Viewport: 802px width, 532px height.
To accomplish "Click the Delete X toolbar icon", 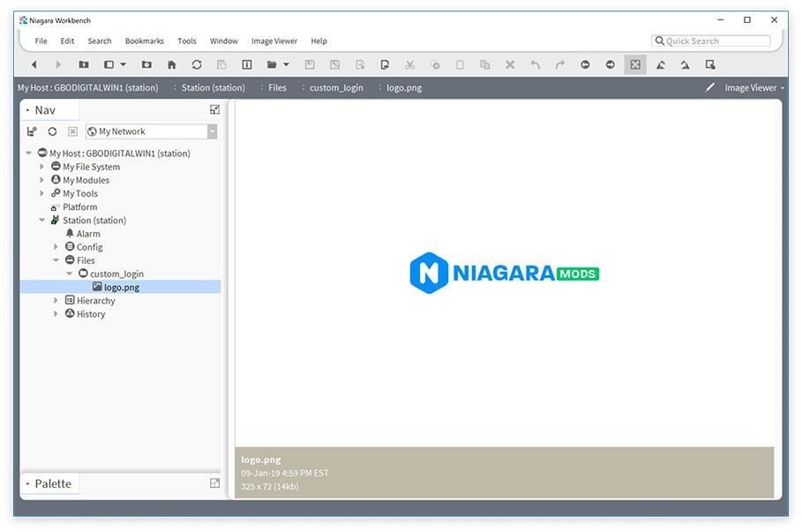I will 510,65.
